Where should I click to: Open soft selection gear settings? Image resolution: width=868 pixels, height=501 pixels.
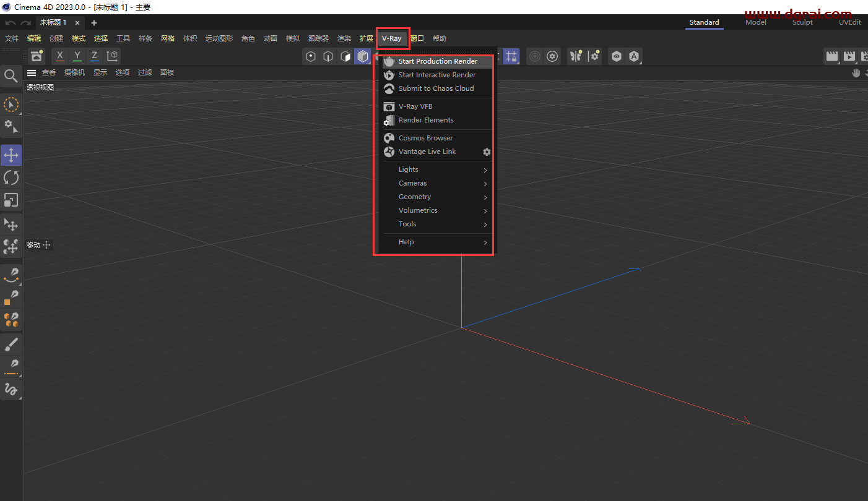[552, 56]
